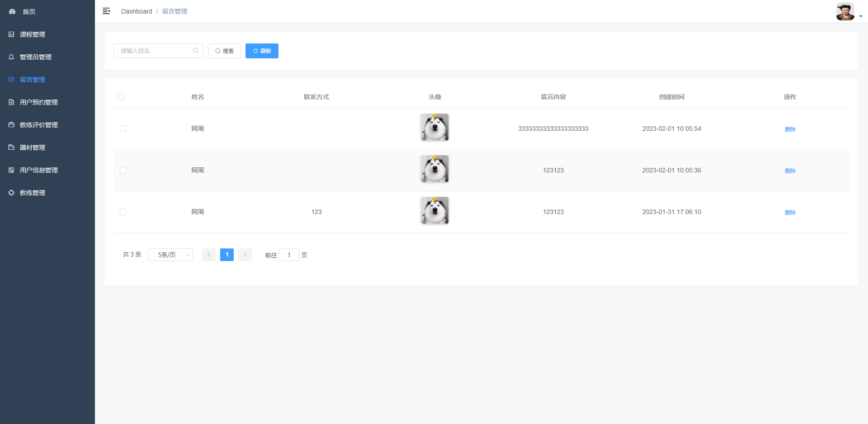This screenshot has width=868, height=424.
Task: Click the 前往 page number input field
Action: coord(289,255)
